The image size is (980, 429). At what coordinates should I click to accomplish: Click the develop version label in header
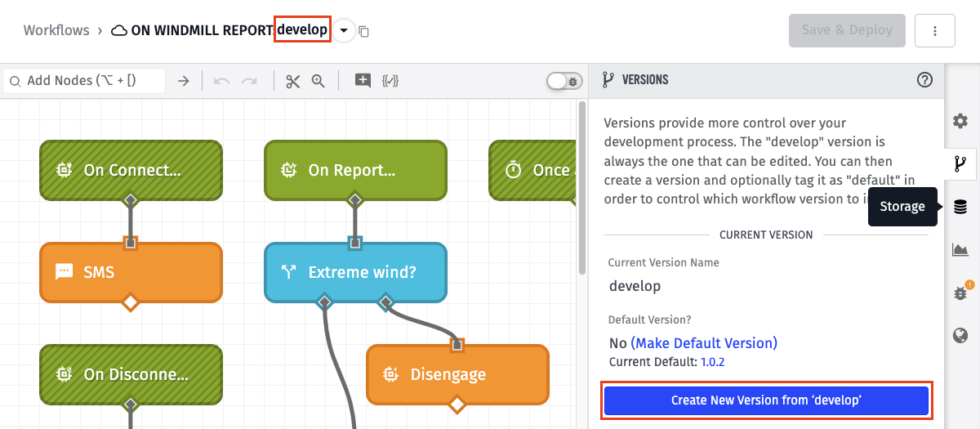302,30
